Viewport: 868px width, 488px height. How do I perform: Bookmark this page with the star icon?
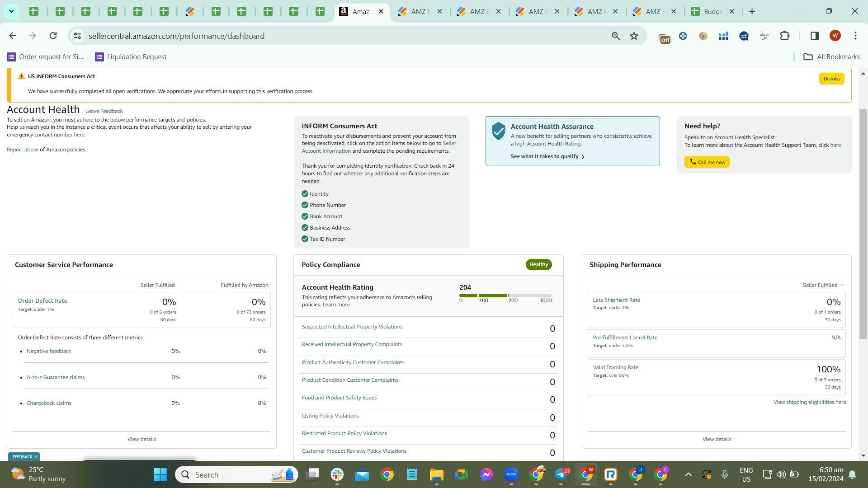634,36
